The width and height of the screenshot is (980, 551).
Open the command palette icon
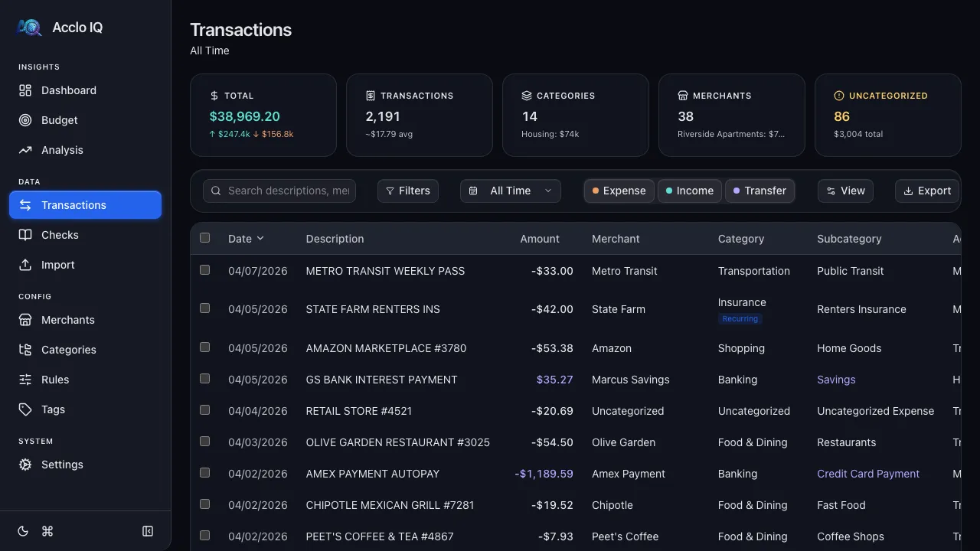click(47, 531)
